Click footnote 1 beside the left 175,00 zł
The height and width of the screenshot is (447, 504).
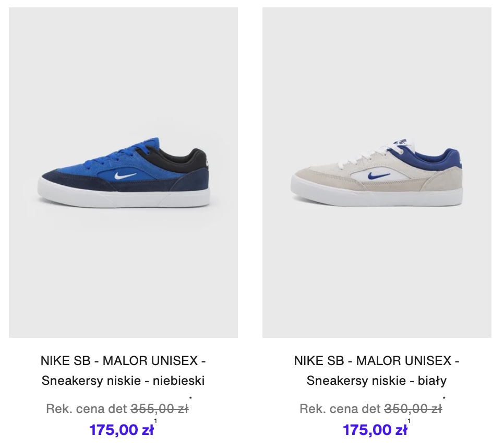[155, 421]
